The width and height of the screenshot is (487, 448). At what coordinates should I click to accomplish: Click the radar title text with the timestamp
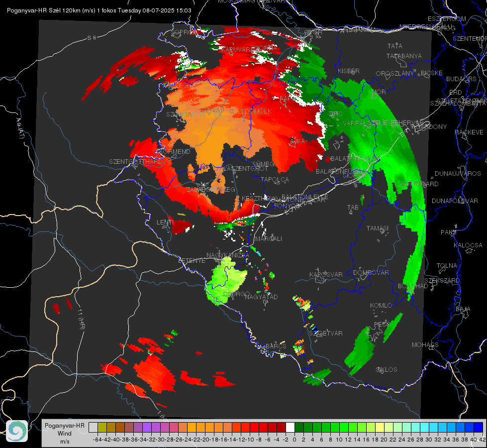point(99,10)
